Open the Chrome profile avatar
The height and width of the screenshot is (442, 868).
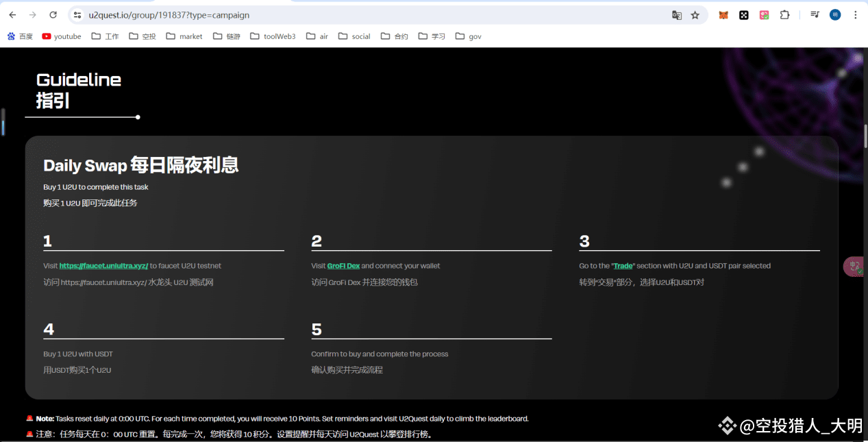point(835,14)
